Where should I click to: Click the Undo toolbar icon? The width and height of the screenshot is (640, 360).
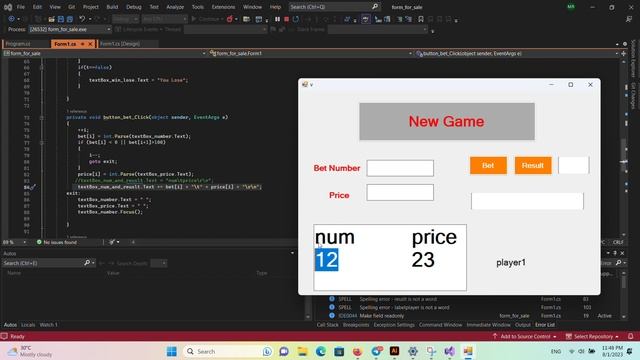82,19
